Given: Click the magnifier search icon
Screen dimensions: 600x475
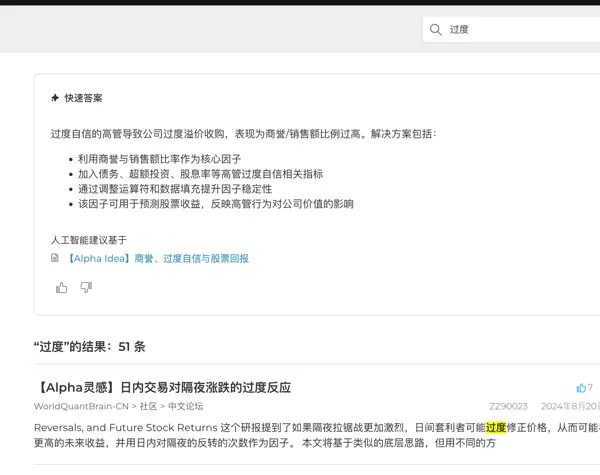Looking at the screenshot, I should [436, 30].
